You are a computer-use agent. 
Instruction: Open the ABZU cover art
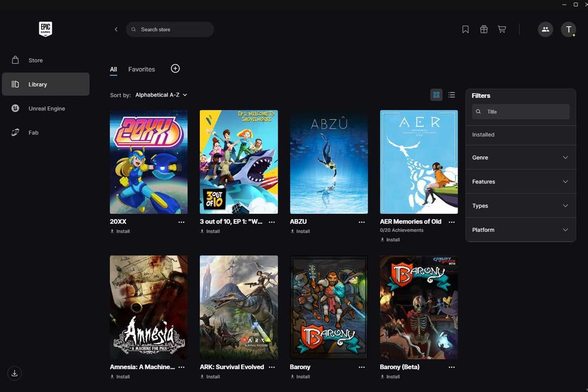coord(329,162)
